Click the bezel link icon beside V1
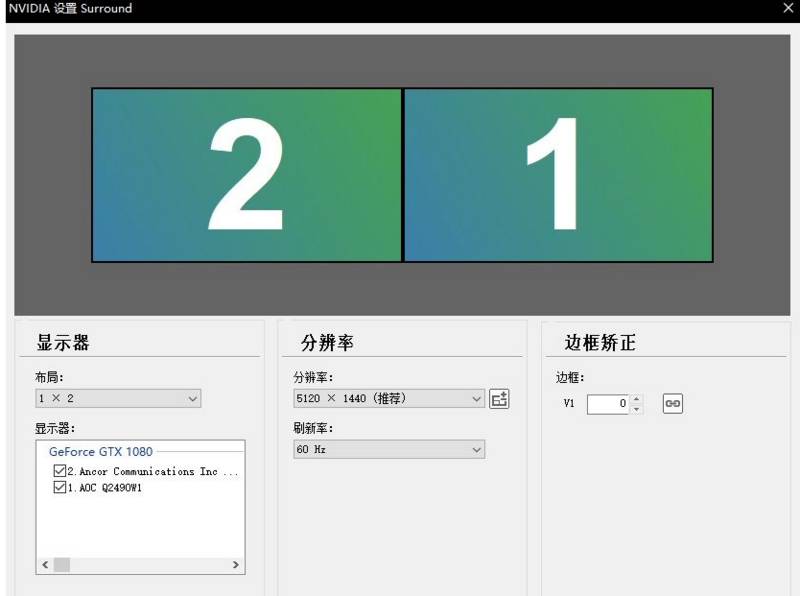800x596 pixels. 673,404
